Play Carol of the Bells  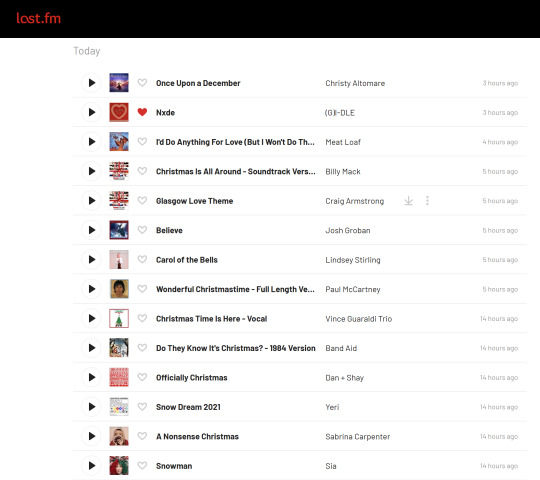pos(91,259)
